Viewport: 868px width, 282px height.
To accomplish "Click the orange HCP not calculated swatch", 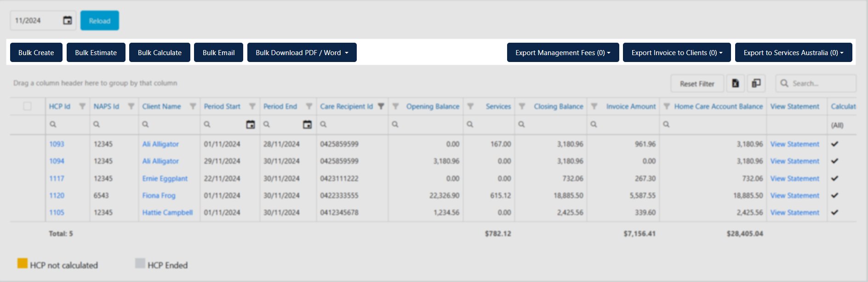I will [22, 263].
